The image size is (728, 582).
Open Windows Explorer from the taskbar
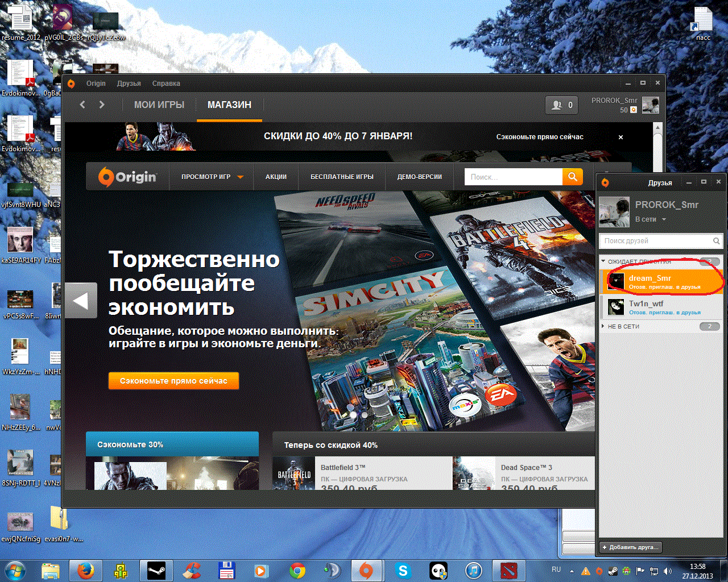pyautogui.click(x=51, y=570)
